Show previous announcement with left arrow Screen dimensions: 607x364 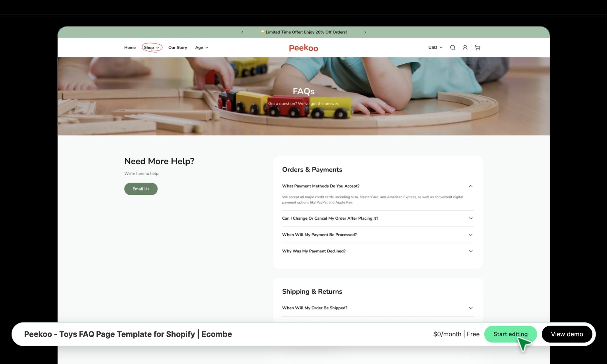click(242, 32)
